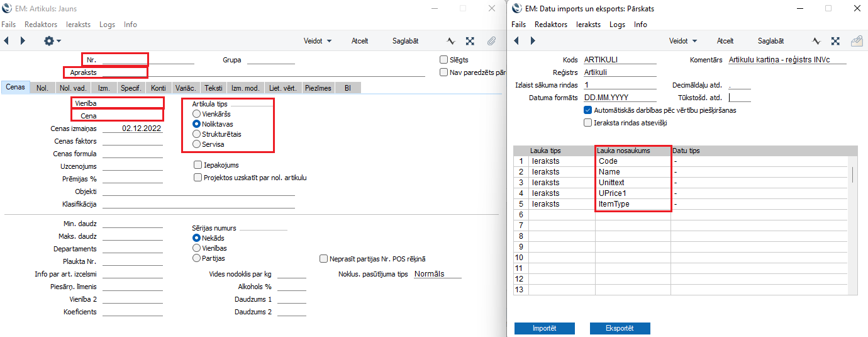Uncheck Automātiskās darbības pēc vērtību piešķiršanas
The width and height of the screenshot is (868, 337).
[x=587, y=110]
